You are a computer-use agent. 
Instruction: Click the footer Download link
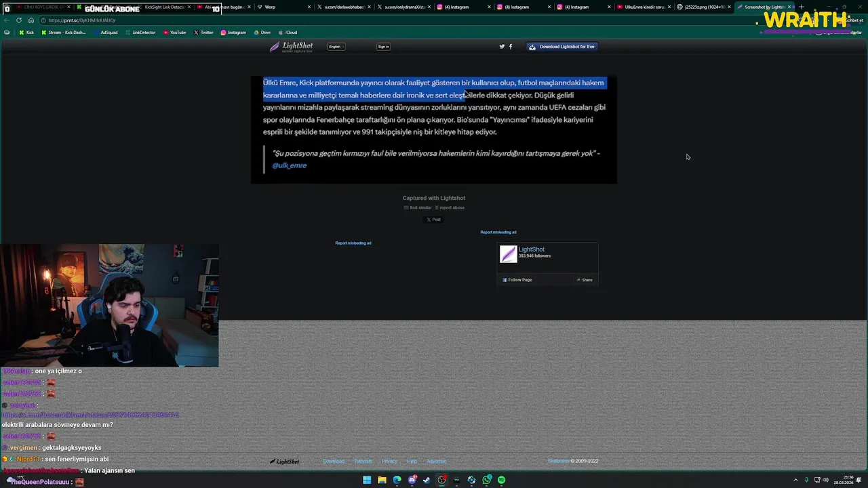coord(334,462)
